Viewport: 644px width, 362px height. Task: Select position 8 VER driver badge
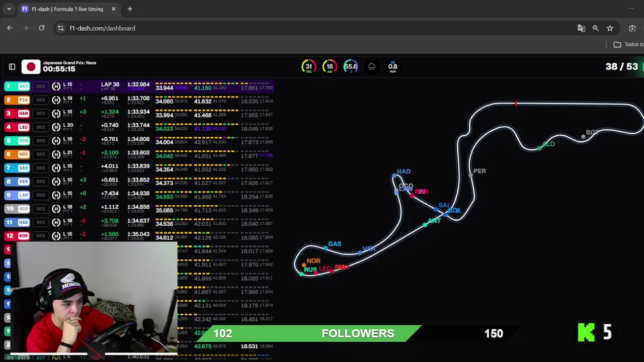pos(17,182)
